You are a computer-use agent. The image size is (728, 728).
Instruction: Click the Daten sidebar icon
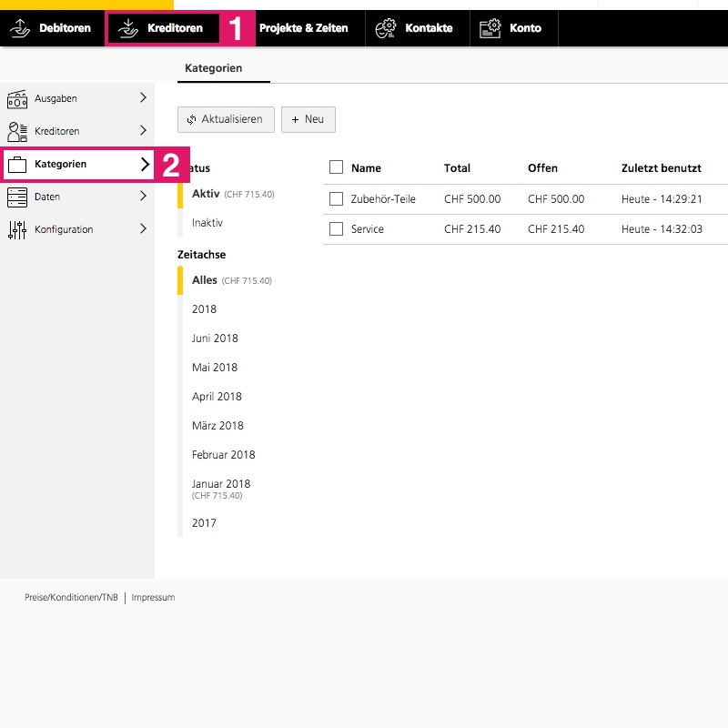17,197
